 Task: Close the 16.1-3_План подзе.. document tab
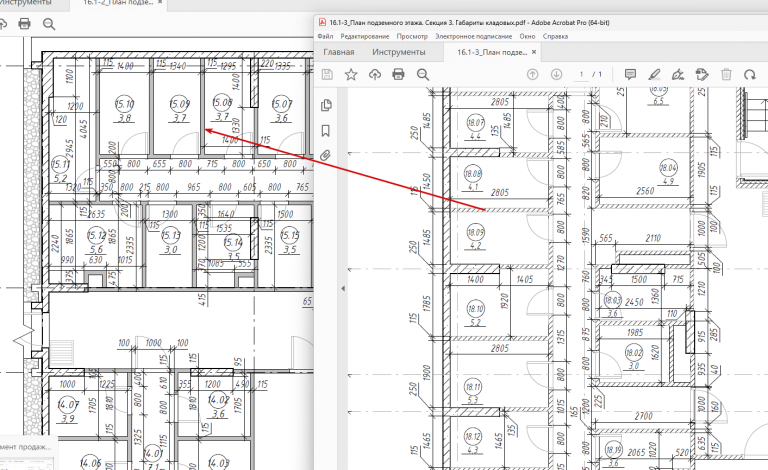[534, 52]
